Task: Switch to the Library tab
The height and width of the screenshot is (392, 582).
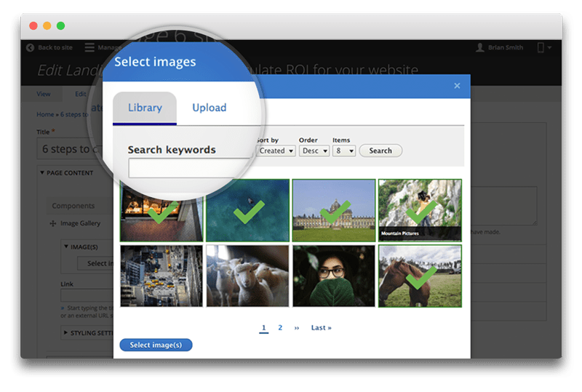Action: (145, 108)
